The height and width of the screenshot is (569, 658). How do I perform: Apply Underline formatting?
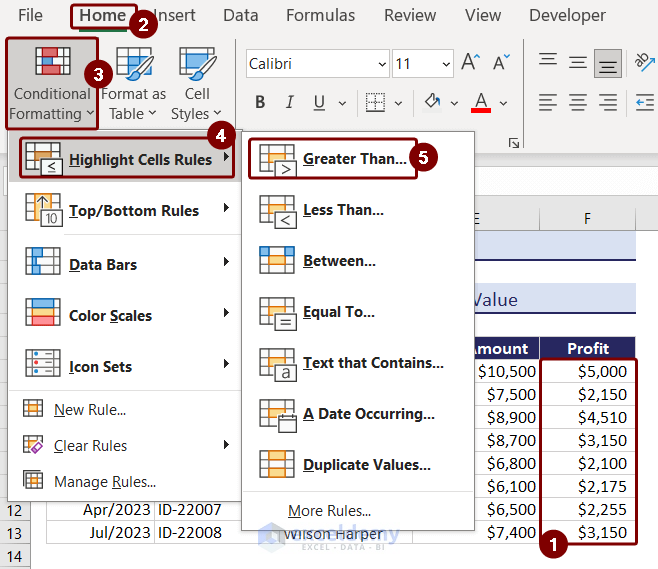[319, 102]
